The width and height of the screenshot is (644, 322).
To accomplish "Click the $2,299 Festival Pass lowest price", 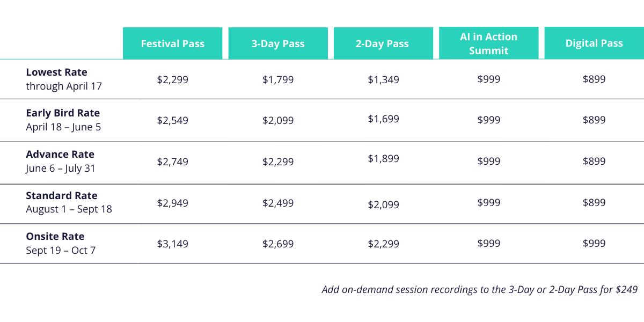I will [x=173, y=79].
